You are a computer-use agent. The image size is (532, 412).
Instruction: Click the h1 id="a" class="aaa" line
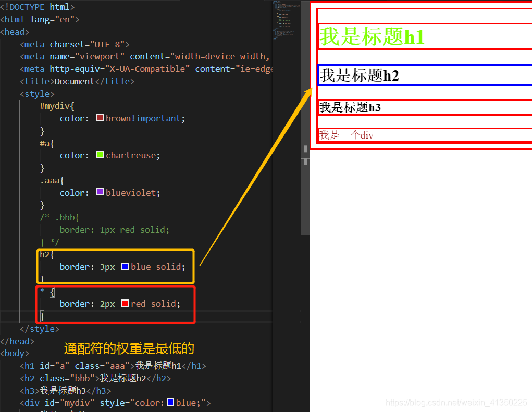point(113,366)
